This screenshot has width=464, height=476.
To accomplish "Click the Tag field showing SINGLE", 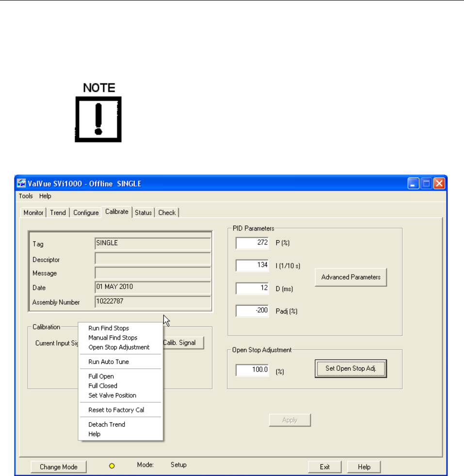I will [x=153, y=244].
